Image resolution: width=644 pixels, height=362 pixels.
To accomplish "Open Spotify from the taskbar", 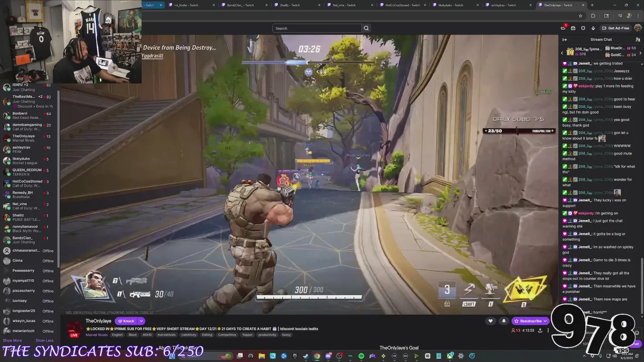I will [x=361, y=356].
